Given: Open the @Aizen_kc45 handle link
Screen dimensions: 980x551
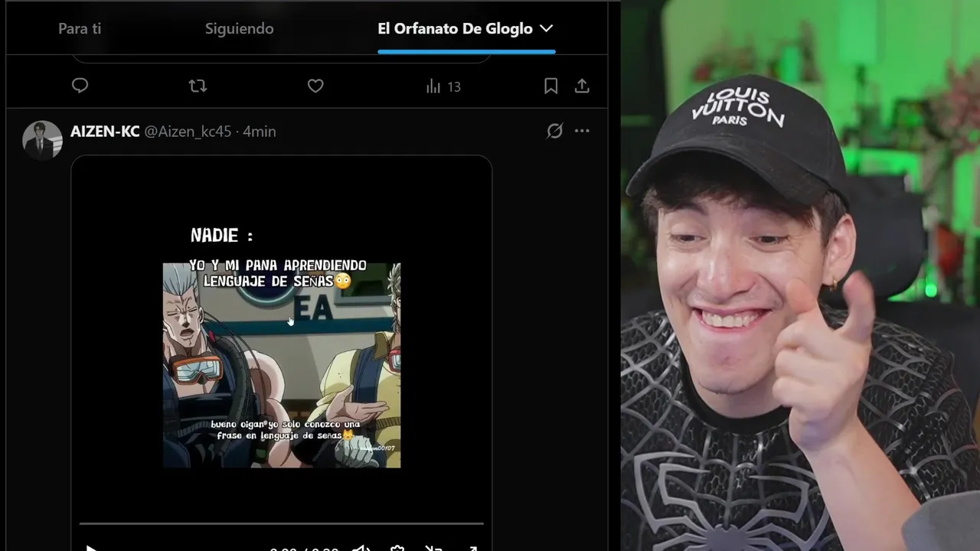Looking at the screenshot, I should [188, 132].
